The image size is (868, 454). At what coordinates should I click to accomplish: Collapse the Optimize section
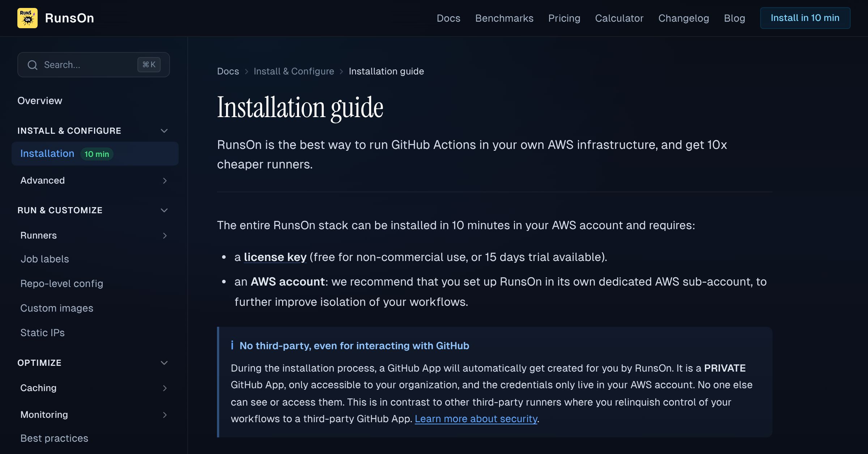coord(165,363)
